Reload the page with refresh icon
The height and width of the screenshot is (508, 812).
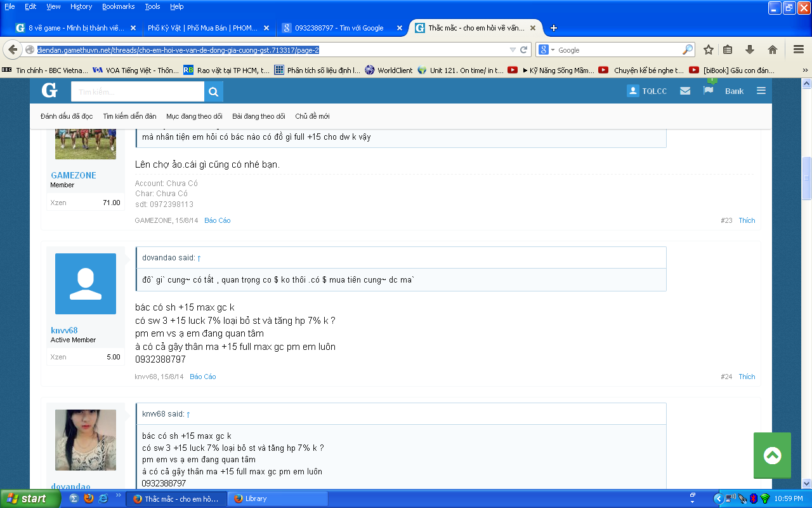click(x=524, y=50)
